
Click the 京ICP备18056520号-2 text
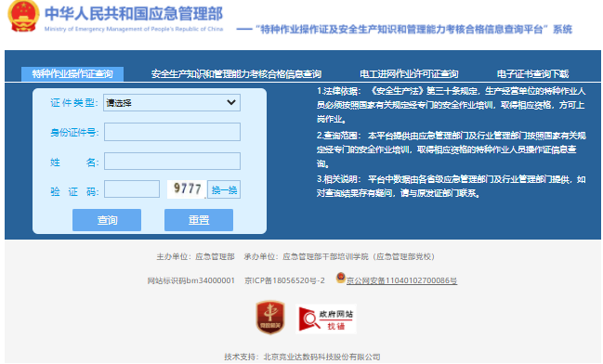point(284,280)
